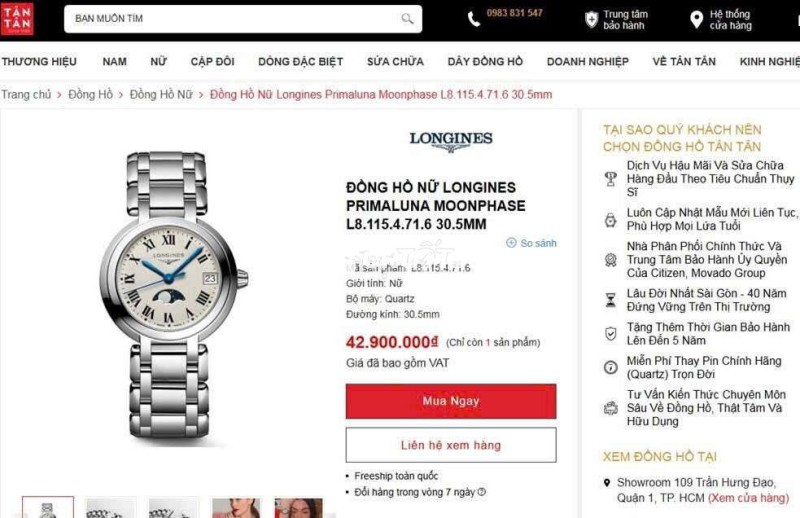Click the battery replacement info icon
The image size is (800, 518).
point(611,367)
